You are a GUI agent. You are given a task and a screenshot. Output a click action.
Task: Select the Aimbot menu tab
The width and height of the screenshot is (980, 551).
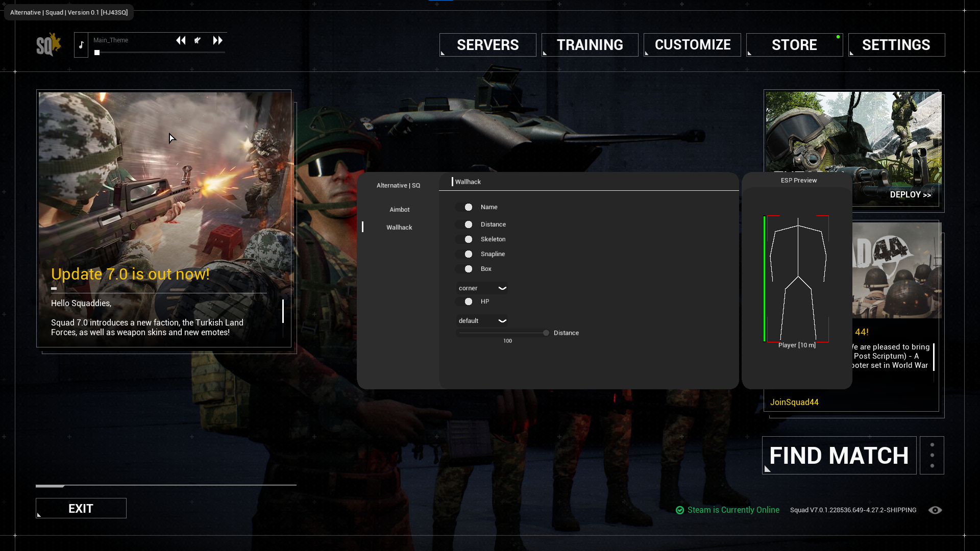399,209
